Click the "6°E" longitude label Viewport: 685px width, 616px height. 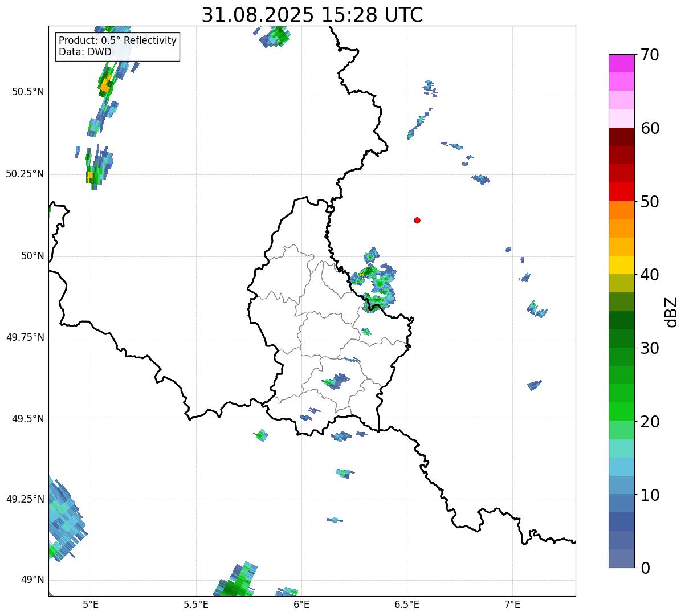point(301,604)
